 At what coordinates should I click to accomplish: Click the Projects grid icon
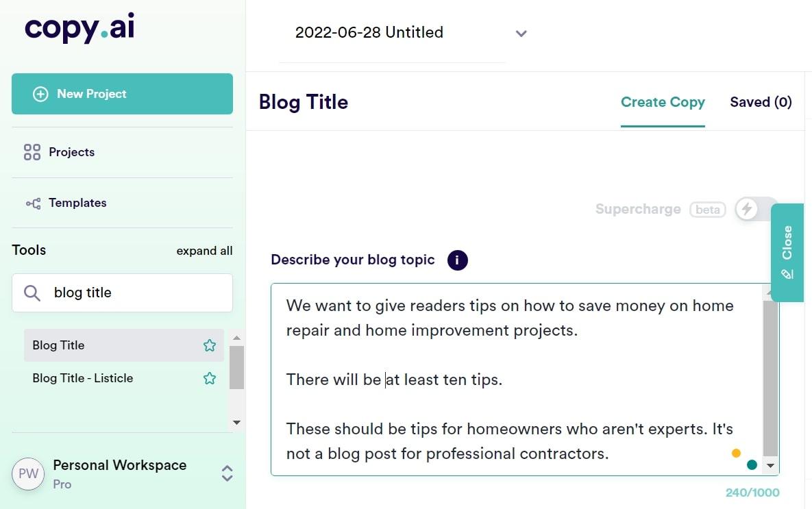point(32,152)
